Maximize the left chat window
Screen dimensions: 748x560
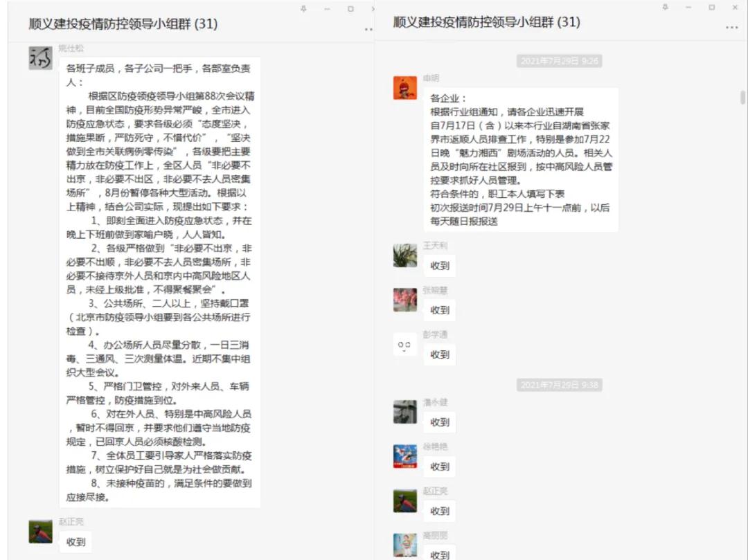pos(350,8)
